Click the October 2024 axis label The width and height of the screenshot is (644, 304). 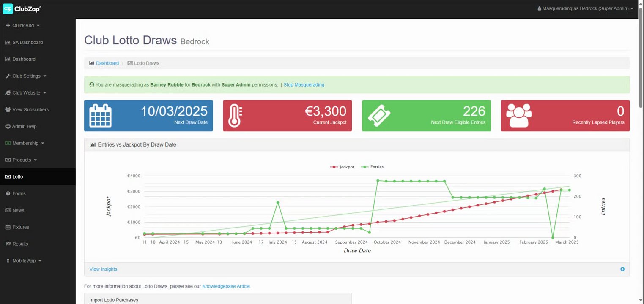[x=387, y=242]
